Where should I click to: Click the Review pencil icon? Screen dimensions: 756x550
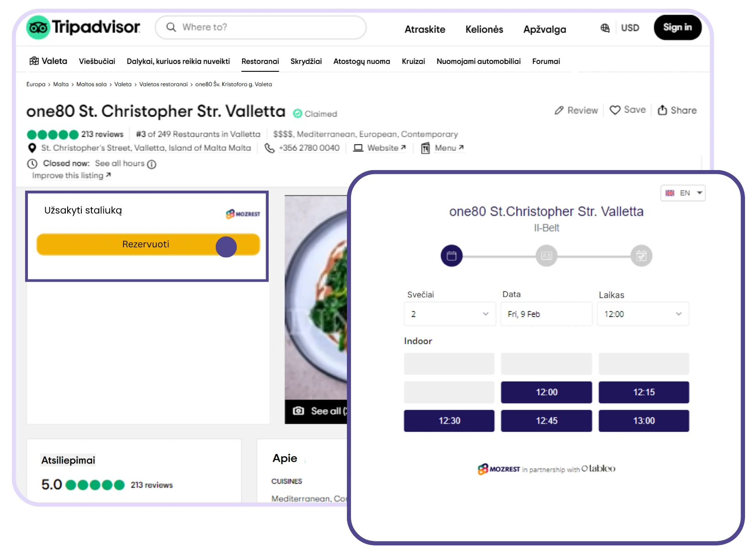(x=559, y=111)
